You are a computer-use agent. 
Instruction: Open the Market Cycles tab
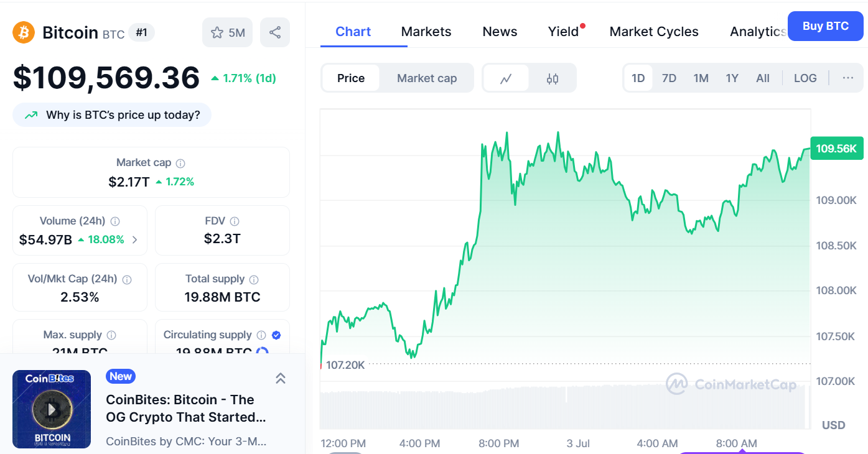pyautogui.click(x=654, y=32)
